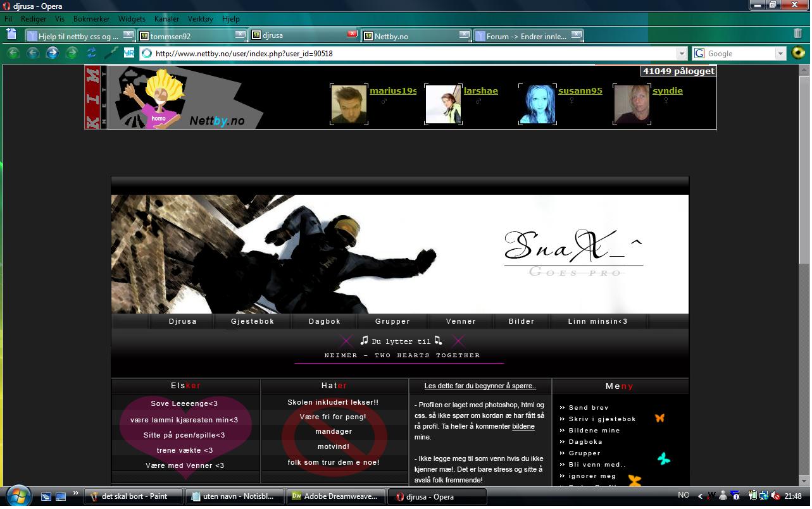Viewport: 812px width, 509px height.
Task: Click Linn minsin<3 navigation item
Action: (597, 321)
